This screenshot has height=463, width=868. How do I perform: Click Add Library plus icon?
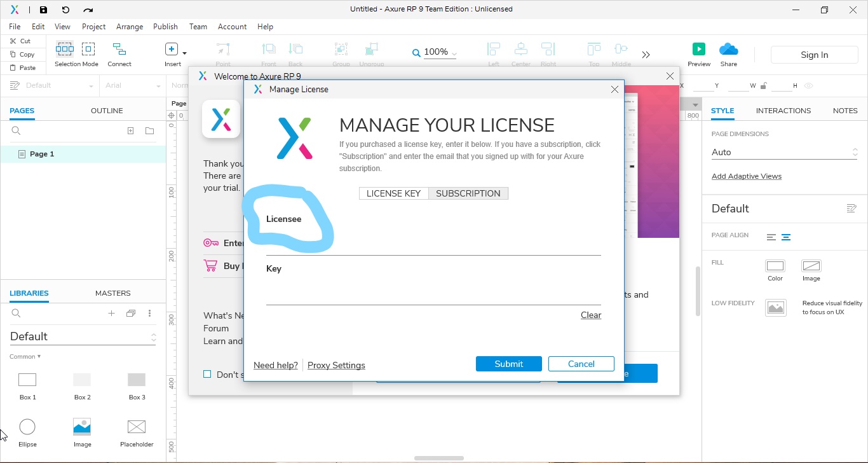coord(111,313)
